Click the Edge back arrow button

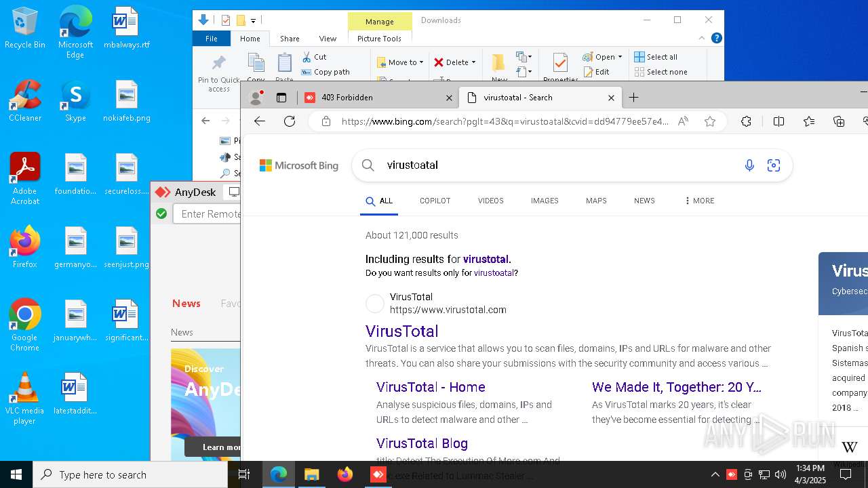tap(259, 121)
